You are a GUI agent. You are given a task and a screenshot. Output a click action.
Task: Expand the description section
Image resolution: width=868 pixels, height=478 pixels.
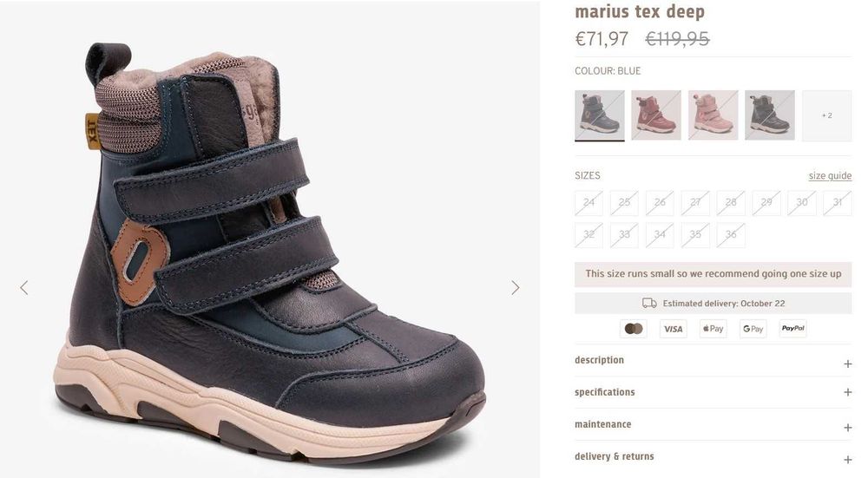click(713, 361)
